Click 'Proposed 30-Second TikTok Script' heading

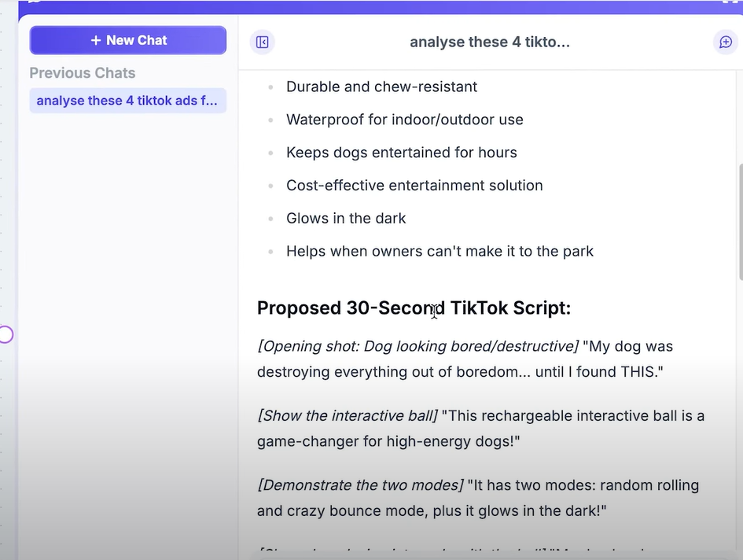[414, 308]
